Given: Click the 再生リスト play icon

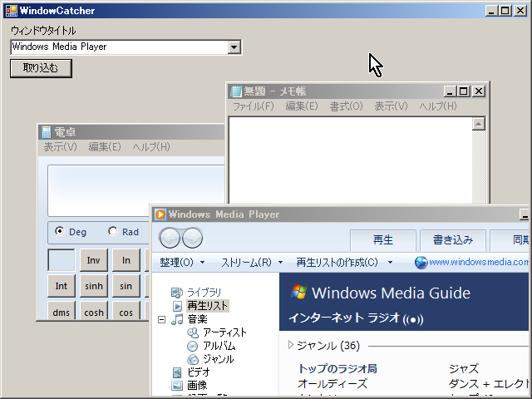Looking at the screenshot, I should pyautogui.click(x=177, y=306).
